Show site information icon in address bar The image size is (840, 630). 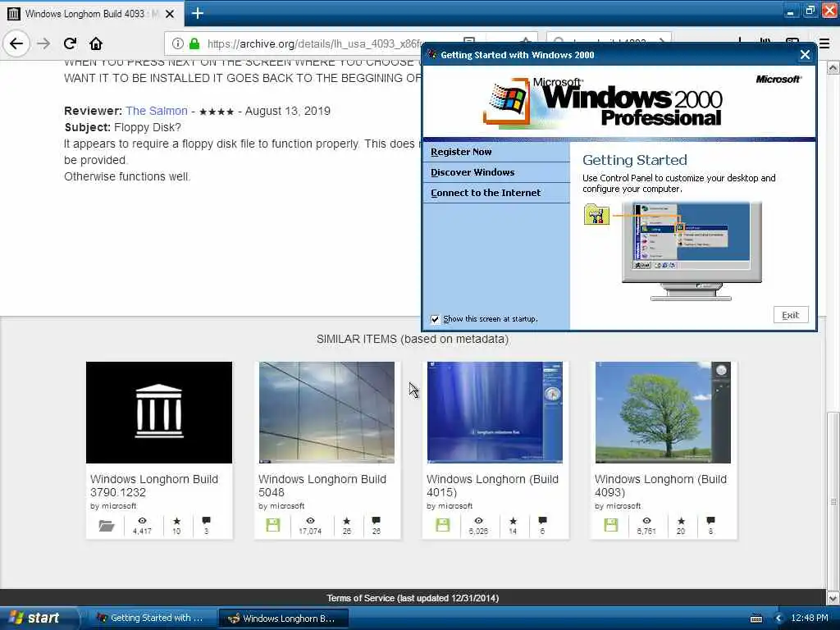point(178,43)
